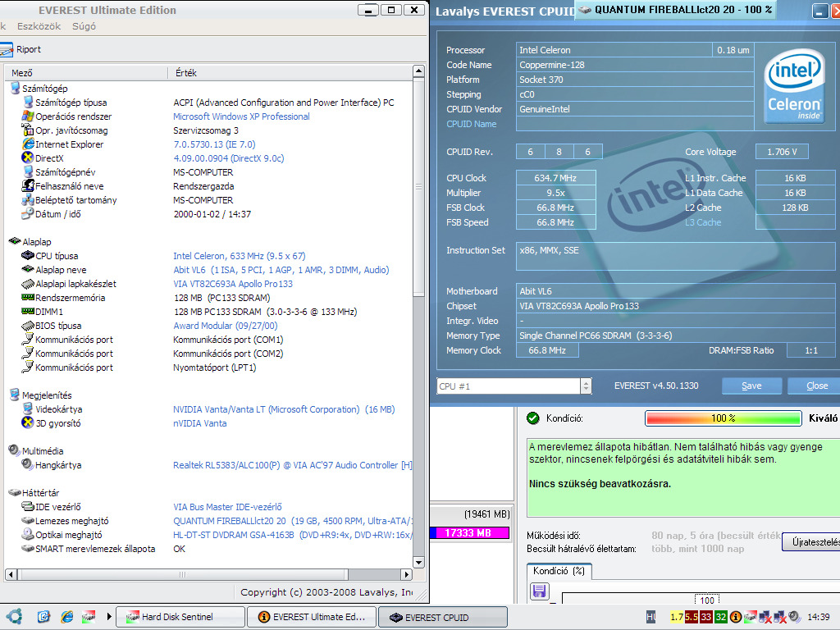Switch to Hard Disk Sentinel taskbar button
840x630 pixels.
click(180, 617)
